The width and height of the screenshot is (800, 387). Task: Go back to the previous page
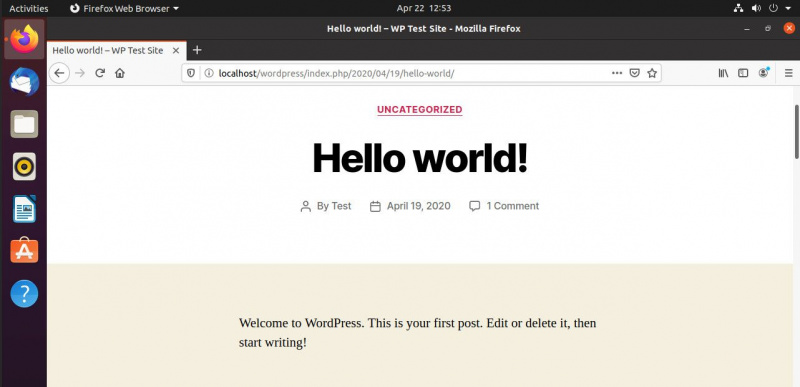coord(59,73)
